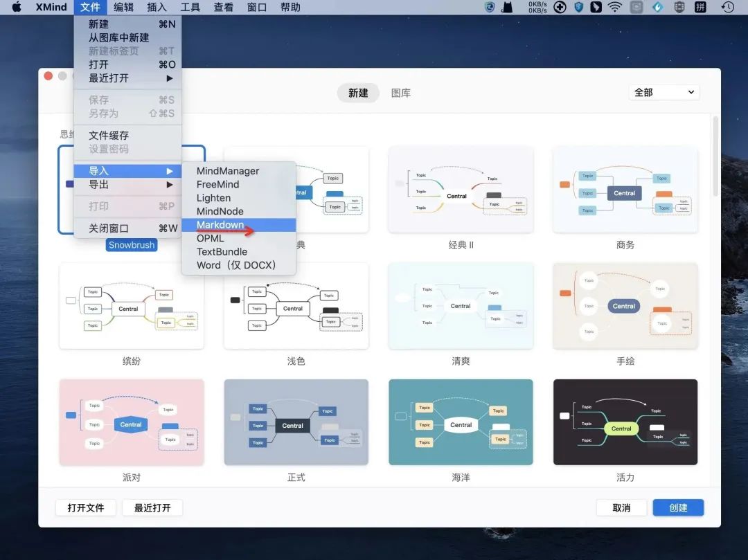Import from Lighten
The height and width of the screenshot is (560, 748).
(x=239, y=198)
